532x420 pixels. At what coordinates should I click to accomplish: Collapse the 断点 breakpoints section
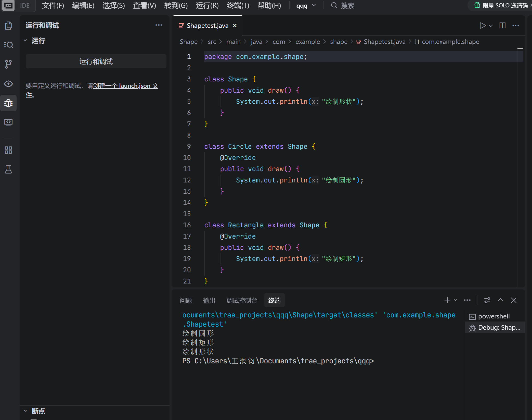(25, 411)
